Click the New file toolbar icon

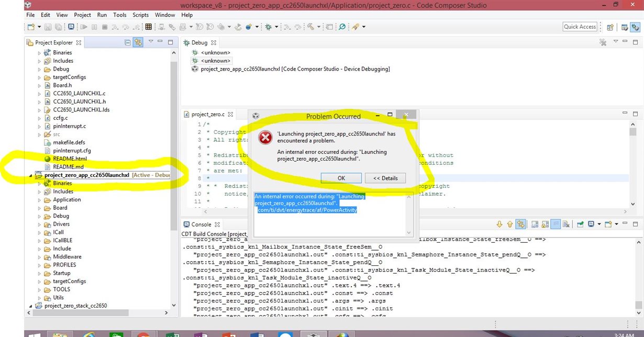click(30, 27)
